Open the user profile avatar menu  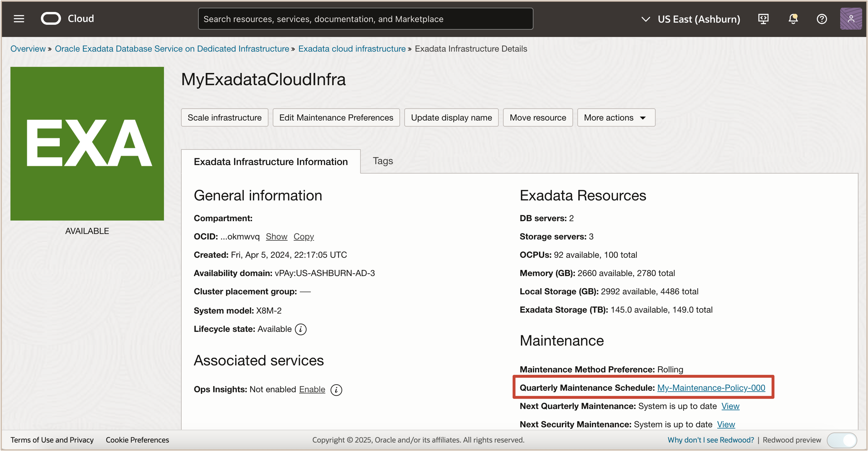coord(850,19)
